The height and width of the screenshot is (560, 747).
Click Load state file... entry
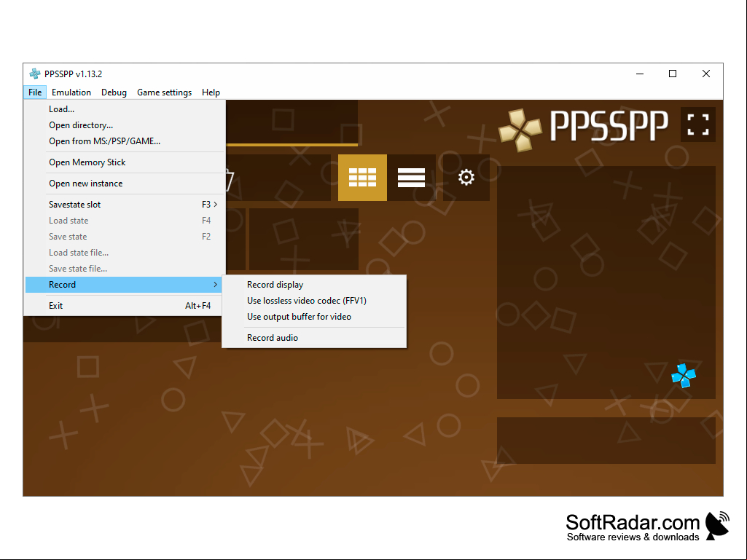(125, 253)
